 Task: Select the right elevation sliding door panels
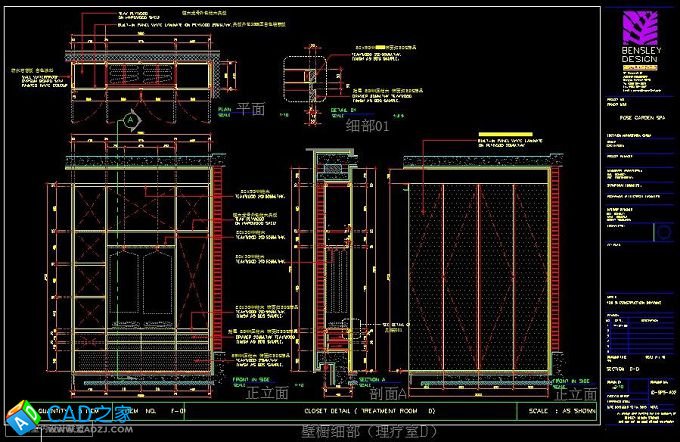click(480, 270)
